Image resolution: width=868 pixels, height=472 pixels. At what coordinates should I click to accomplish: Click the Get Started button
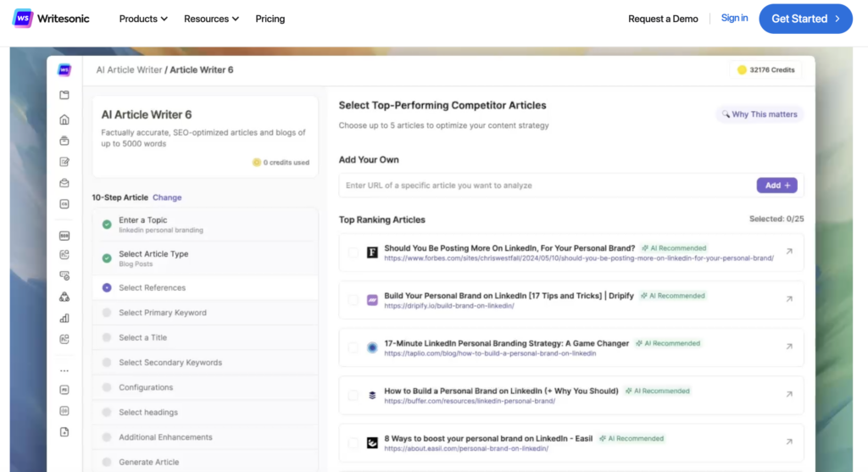click(x=805, y=19)
